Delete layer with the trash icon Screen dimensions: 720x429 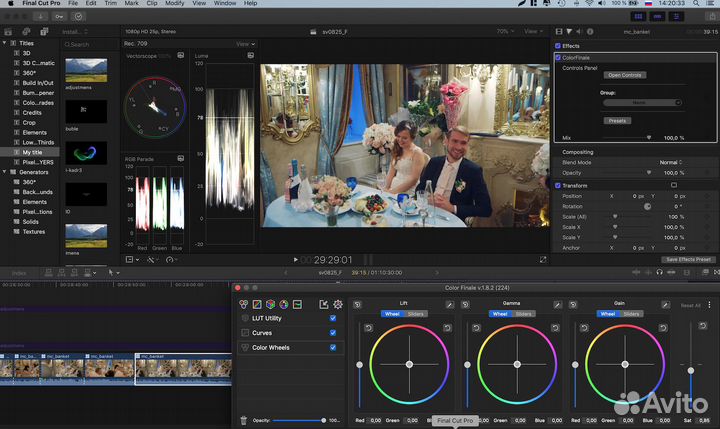coord(244,421)
